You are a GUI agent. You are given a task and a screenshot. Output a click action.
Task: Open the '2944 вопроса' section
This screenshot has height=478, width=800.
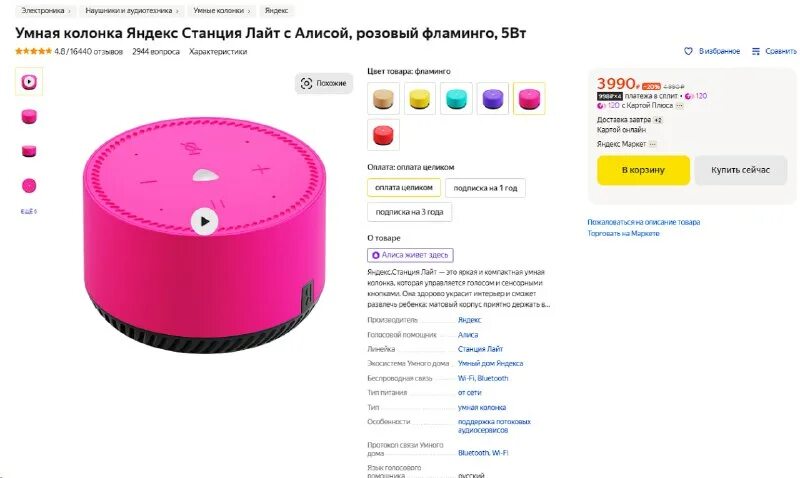[x=156, y=52]
